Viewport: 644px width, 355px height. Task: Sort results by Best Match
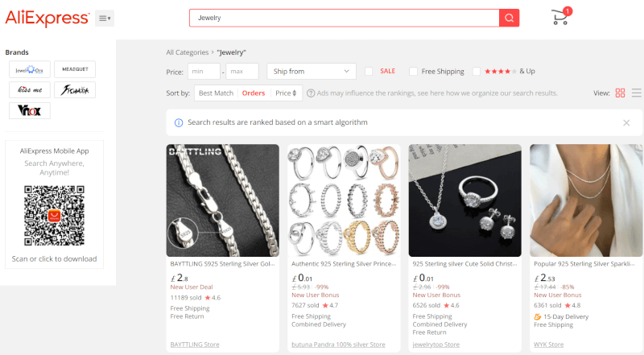pos(216,93)
